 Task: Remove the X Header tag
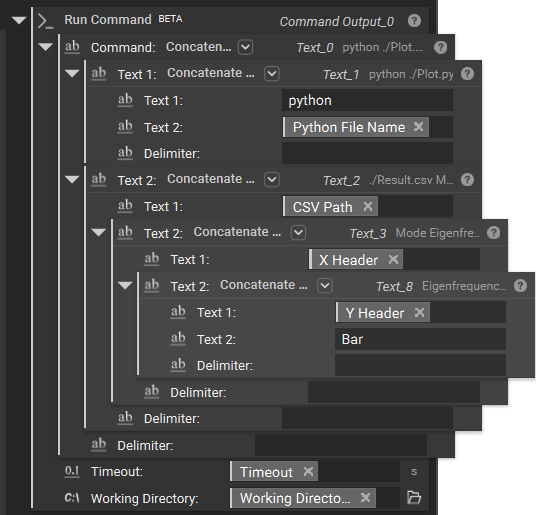[393, 259]
